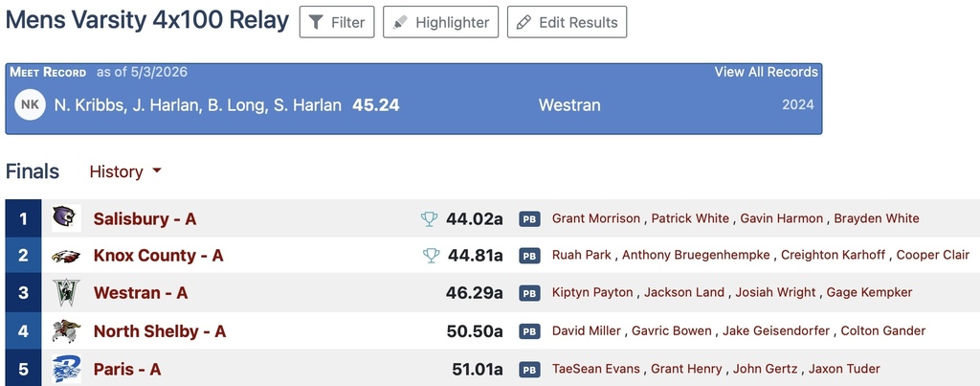Open Knox County - A team link
The image size is (980, 386).
point(158,255)
